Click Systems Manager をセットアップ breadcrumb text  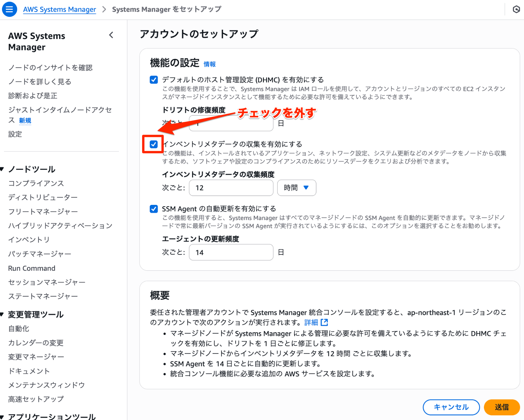[167, 9]
